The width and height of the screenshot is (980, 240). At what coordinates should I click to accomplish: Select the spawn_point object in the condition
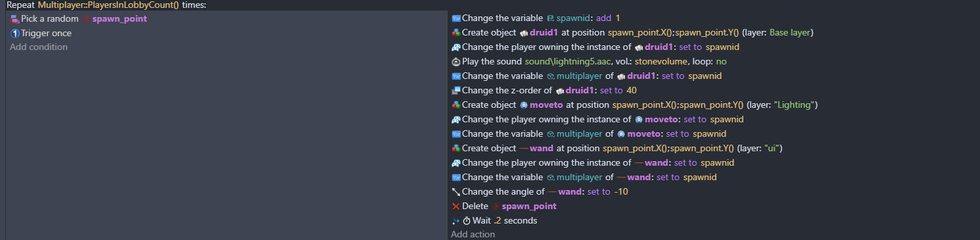[119, 19]
